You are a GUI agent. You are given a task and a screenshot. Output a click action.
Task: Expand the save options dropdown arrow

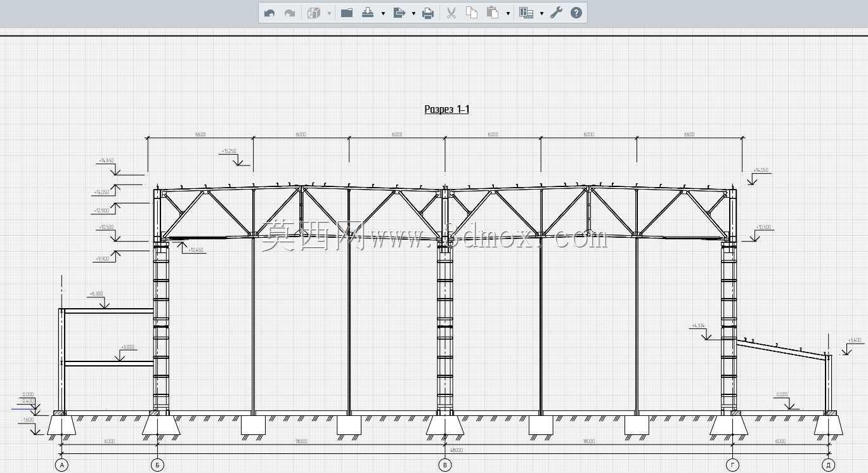tap(383, 13)
